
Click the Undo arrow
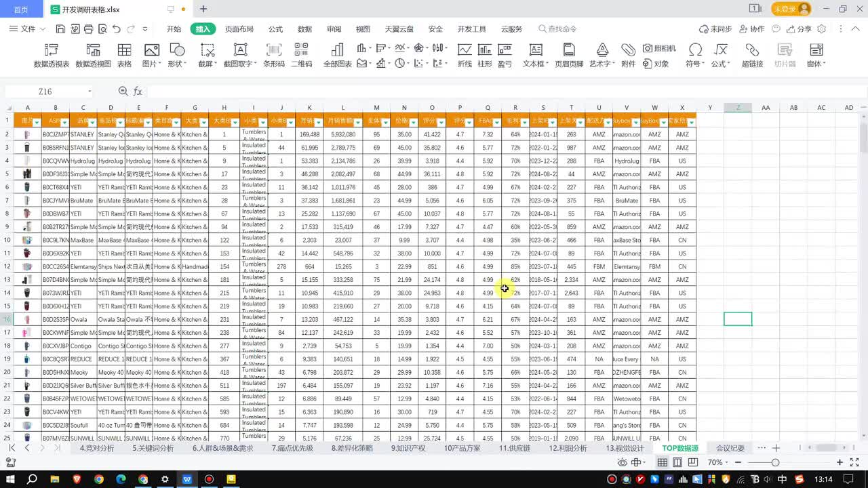click(116, 29)
